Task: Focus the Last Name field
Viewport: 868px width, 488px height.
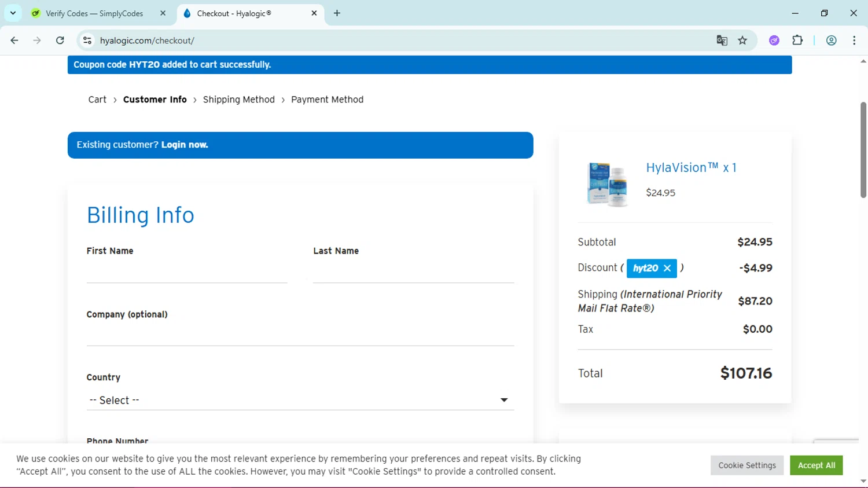Action: (413, 271)
